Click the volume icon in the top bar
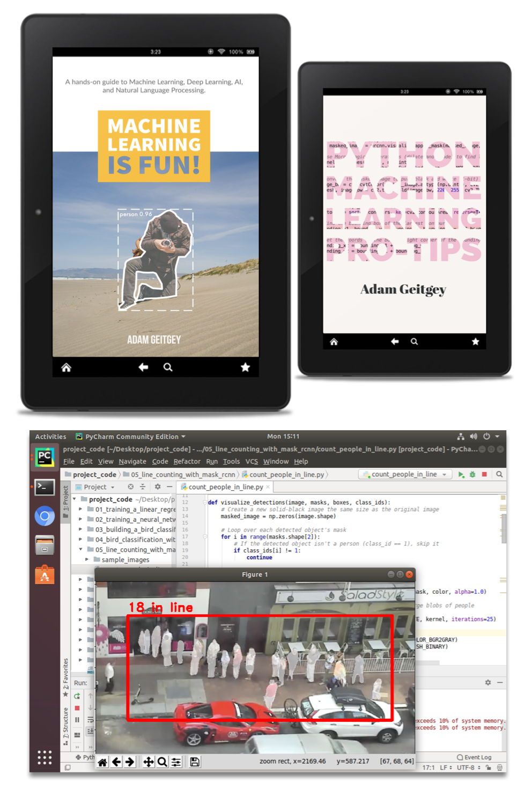This screenshot has width=532, height=797. [x=474, y=437]
